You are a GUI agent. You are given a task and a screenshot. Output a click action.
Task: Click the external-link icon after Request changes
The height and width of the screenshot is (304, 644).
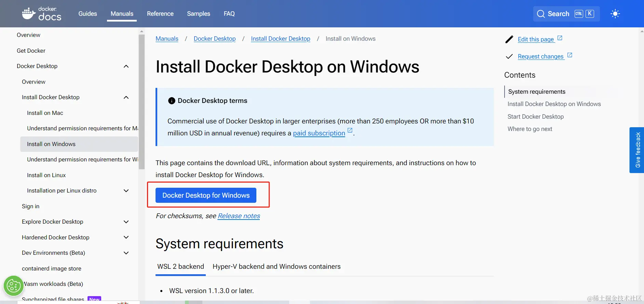[569, 55]
